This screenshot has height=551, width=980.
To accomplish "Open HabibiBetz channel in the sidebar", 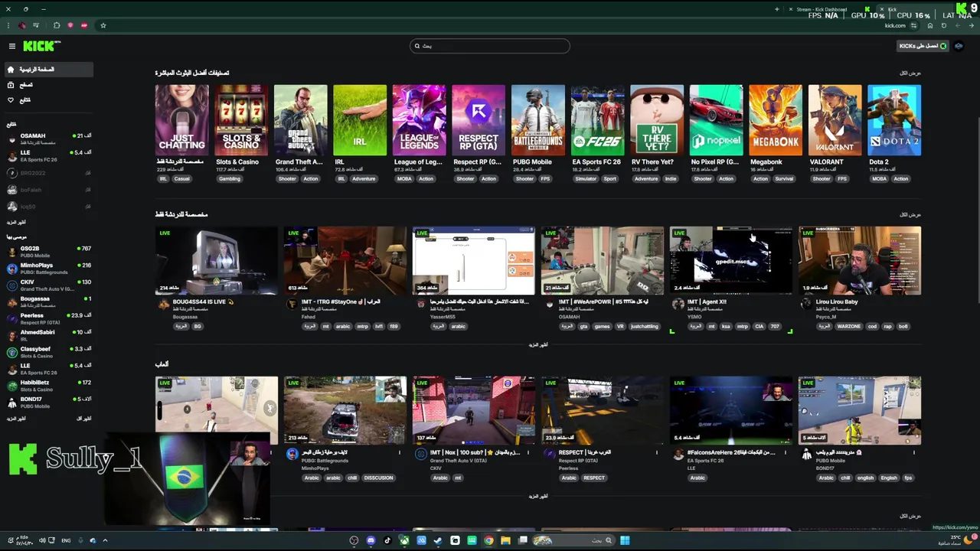I will pos(49,386).
